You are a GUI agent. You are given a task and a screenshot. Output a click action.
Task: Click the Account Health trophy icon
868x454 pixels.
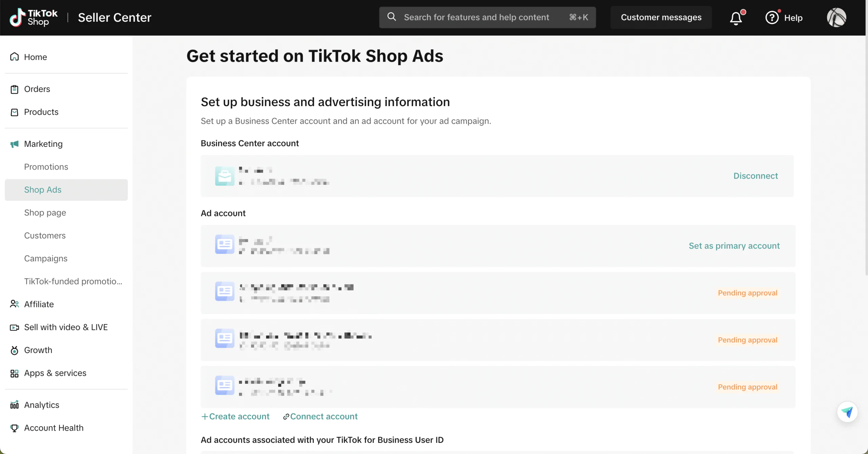(x=14, y=428)
